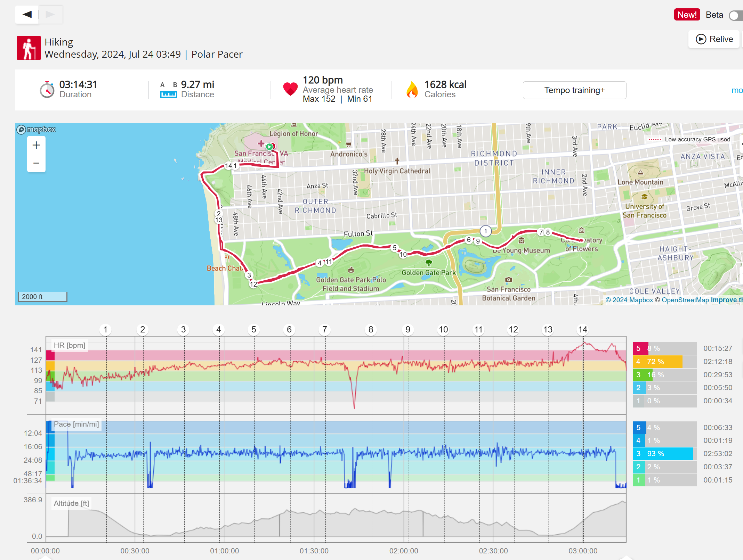Click the red Hiking sport icon
This screenshot has height=560, width=743.
click(x=29, y=48)
